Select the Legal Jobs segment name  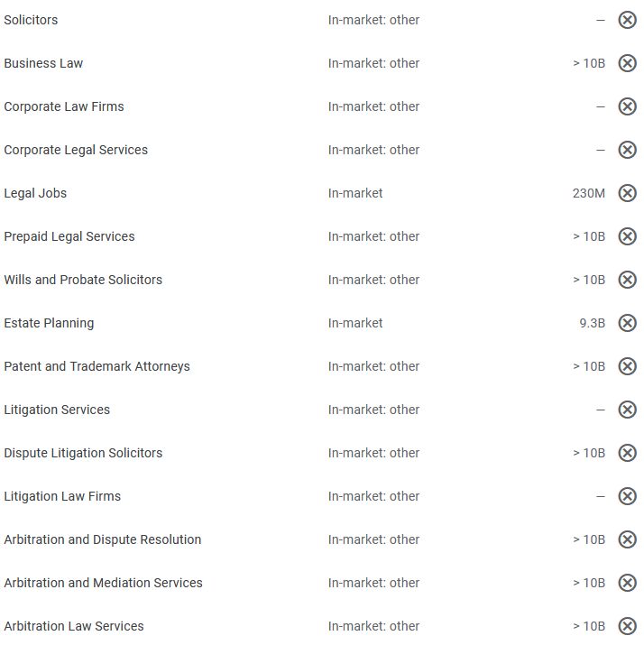coord(35,193)
